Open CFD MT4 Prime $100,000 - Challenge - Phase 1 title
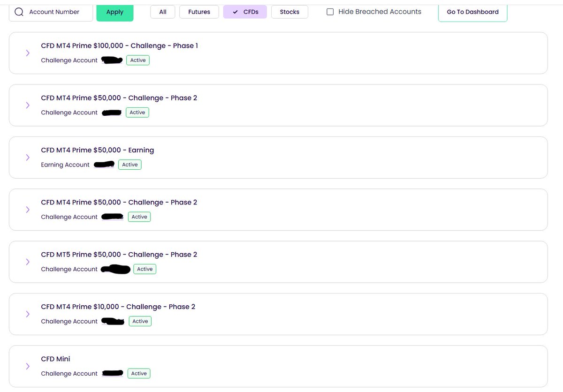The height and width of the screenshot is (392, 563). [120, 45]
